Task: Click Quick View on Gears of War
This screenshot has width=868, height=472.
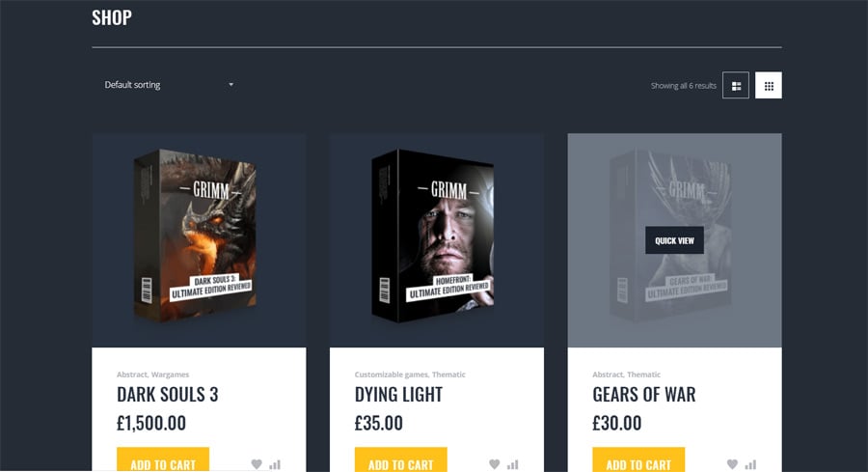Action: click(674, 240)
